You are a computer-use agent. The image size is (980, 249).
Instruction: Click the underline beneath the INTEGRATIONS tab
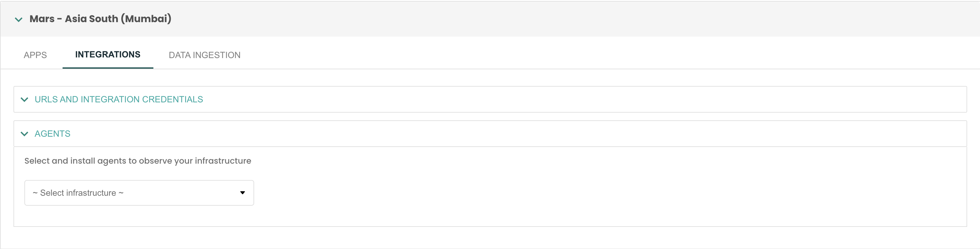point(108,68)
